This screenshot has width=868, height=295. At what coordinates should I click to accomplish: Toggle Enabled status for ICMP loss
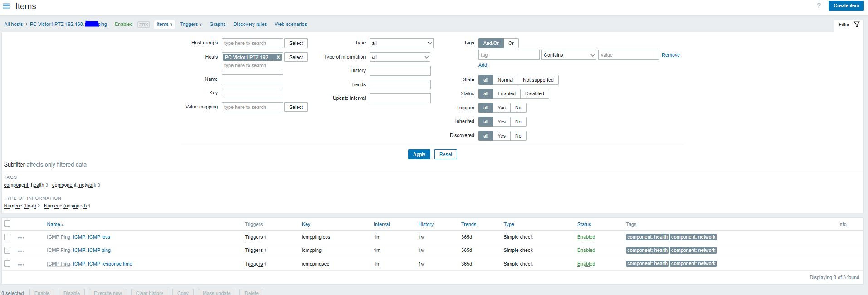point(586,237)
